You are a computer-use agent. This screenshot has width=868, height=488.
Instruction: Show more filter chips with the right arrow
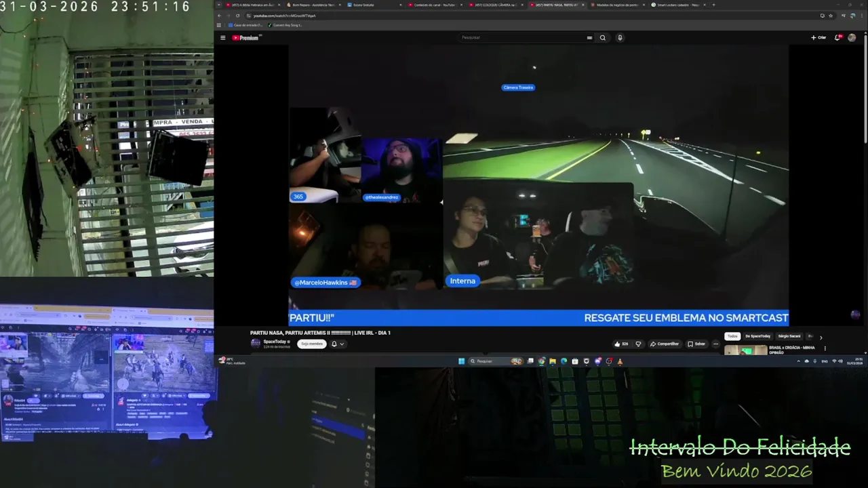pyautogui.click(x=821, y=337)
